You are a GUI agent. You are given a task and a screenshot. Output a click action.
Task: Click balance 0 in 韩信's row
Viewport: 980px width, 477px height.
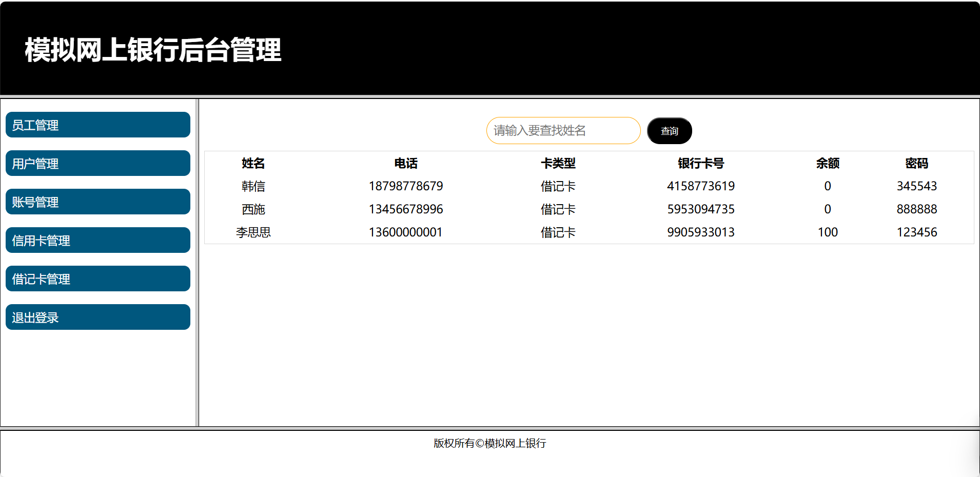(827, 186)
